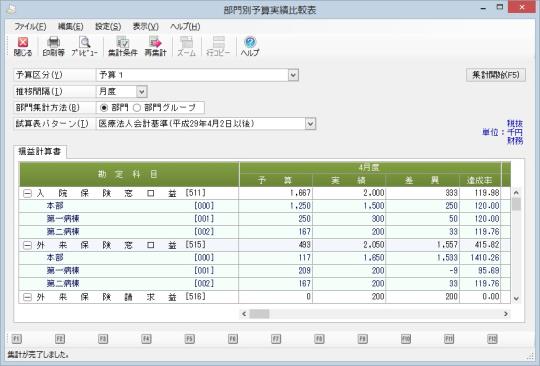540x366 pixels.
Task: Click the horizontal scrollbar thumb
Action: (259, 314)
